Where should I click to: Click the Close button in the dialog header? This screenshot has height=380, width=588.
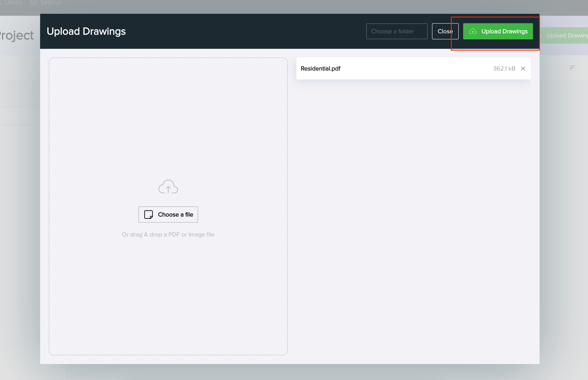pyautogui.click(x=445, y=31)
